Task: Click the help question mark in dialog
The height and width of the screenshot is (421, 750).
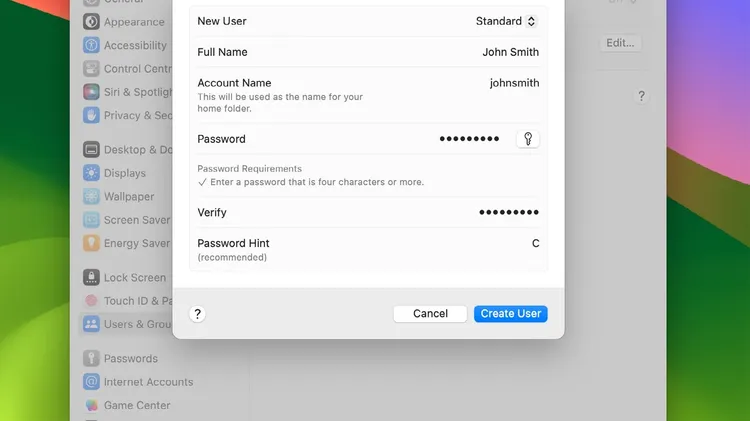Action: coord(197,314)
